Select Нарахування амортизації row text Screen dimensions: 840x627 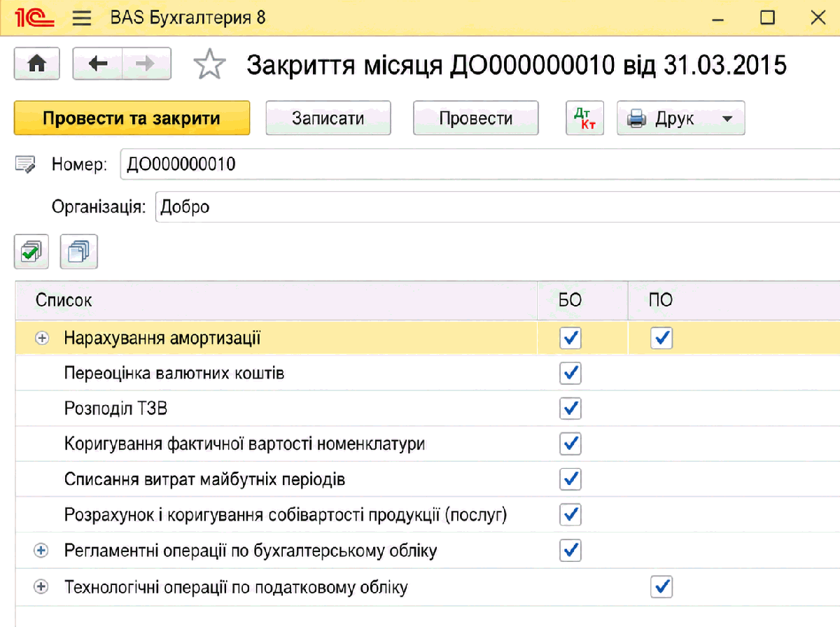tap(162, 339)
